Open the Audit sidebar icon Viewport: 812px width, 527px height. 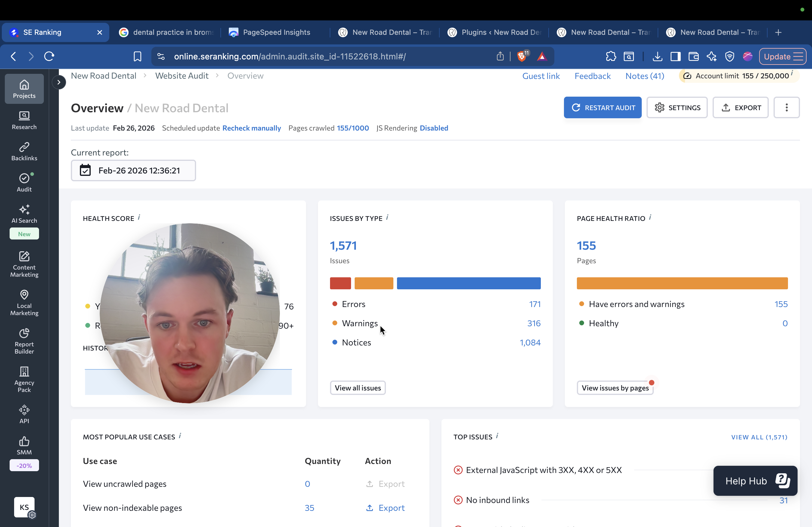pos(24,182)
